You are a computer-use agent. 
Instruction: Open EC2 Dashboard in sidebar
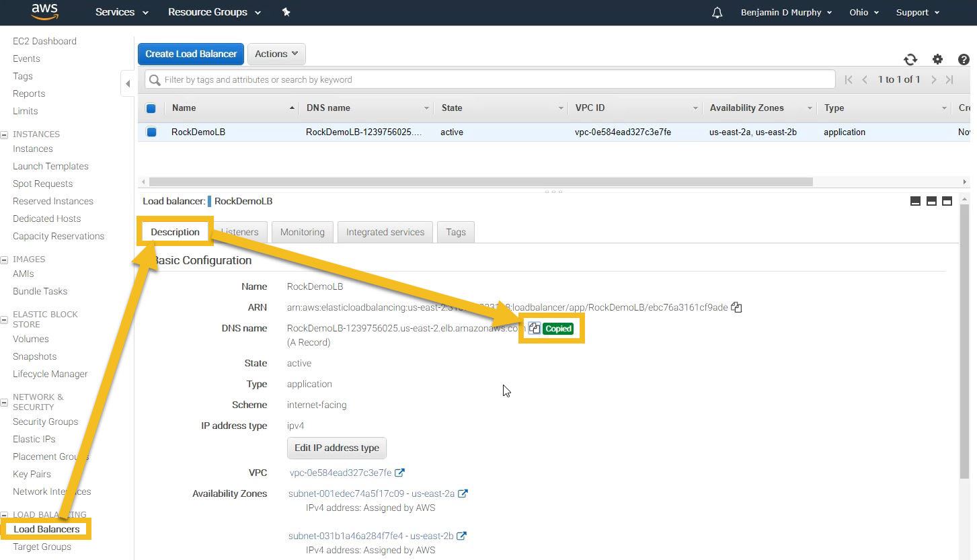(x=44, y=41)
